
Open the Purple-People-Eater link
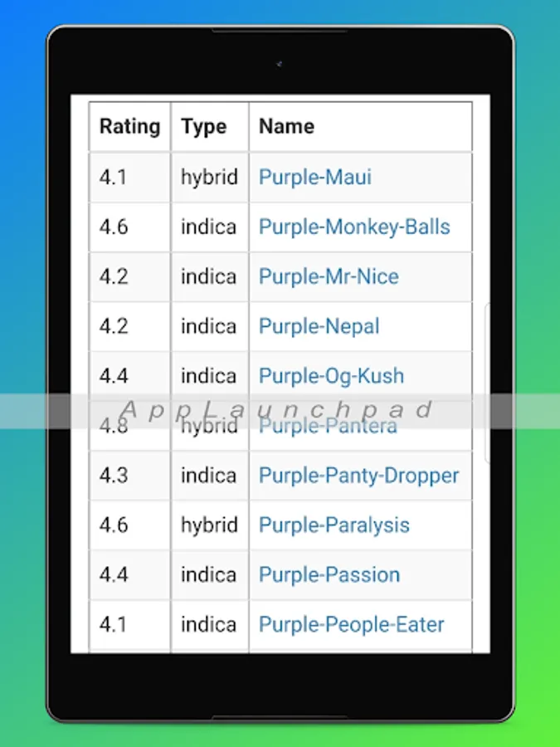click(x=352, y=624)
